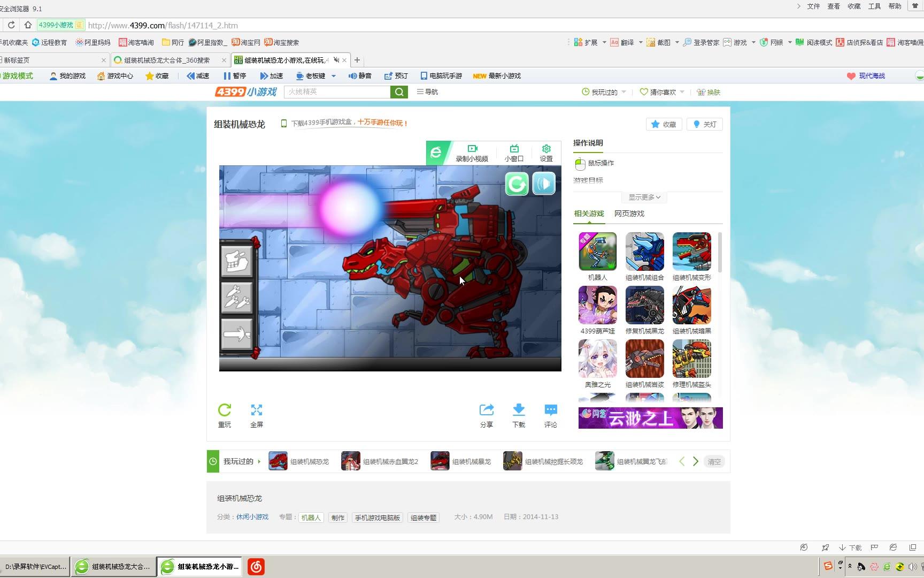The width and height of the screenshot is (924, 578).
Task: Reload the page with refresh icon
Action: pyautogui.click(x=11, y=25)
